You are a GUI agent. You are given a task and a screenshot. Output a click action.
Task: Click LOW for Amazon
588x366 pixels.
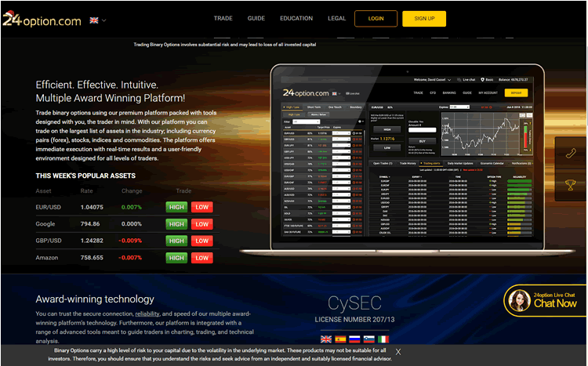point(202,258)
